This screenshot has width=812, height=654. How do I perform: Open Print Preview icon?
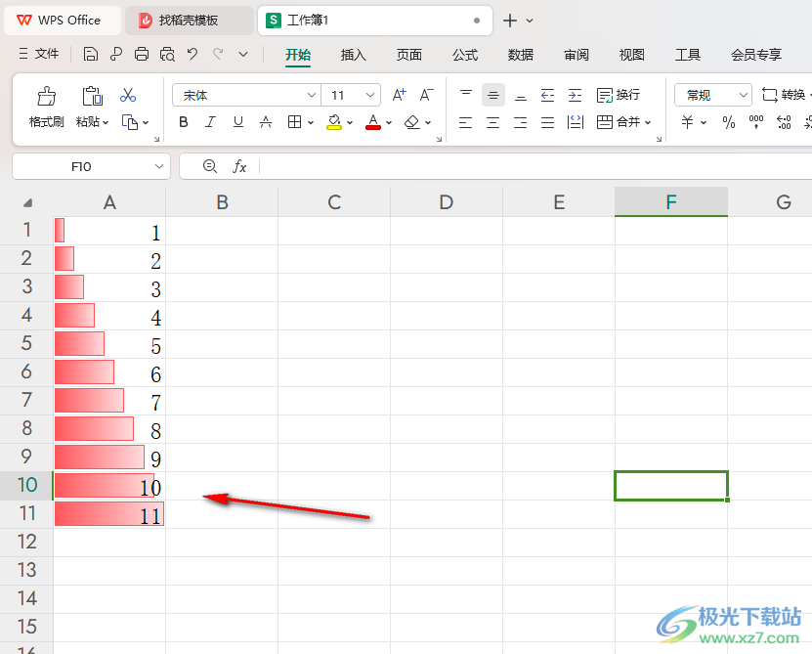(x=167, y=54)
